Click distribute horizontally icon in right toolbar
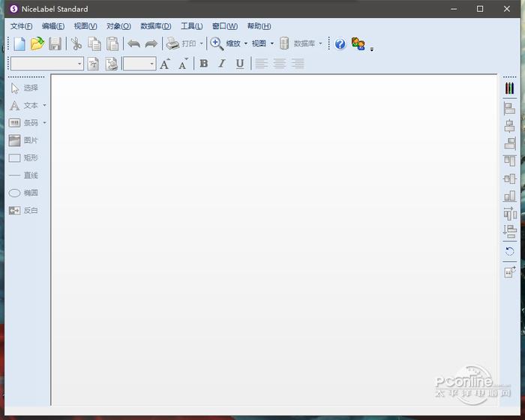This screenshot has width=525, height=420. click(x=510, y=213)
